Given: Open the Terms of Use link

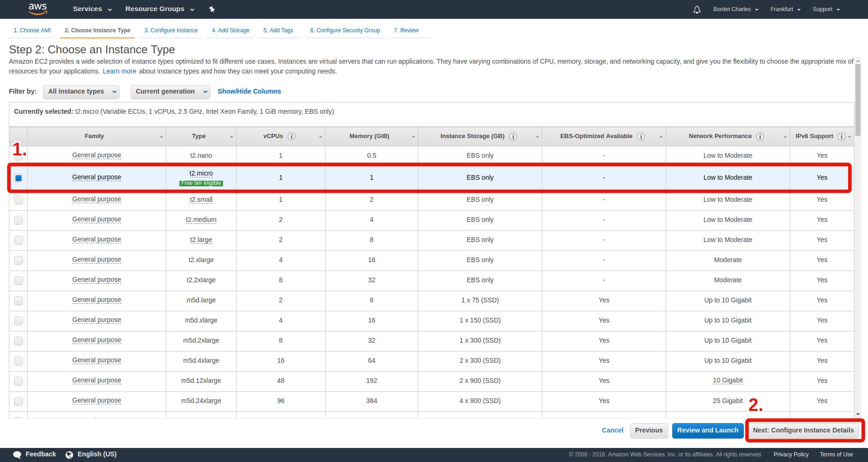Looking at the screenshot, I should 836,455.
